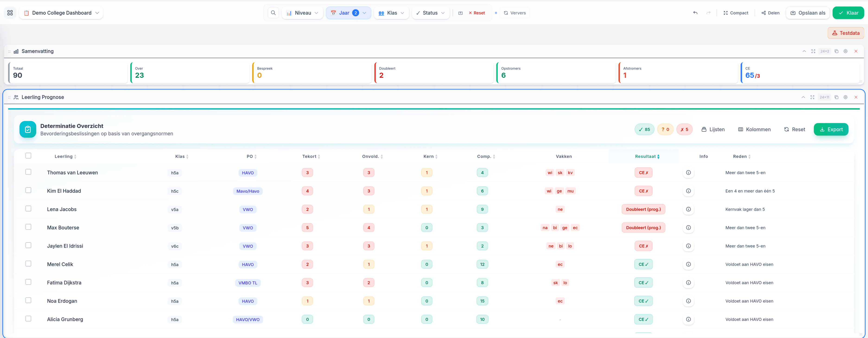The image size is (868, 338).
Task: Fullscreen the Samenvatting panel
Action: 813,51
